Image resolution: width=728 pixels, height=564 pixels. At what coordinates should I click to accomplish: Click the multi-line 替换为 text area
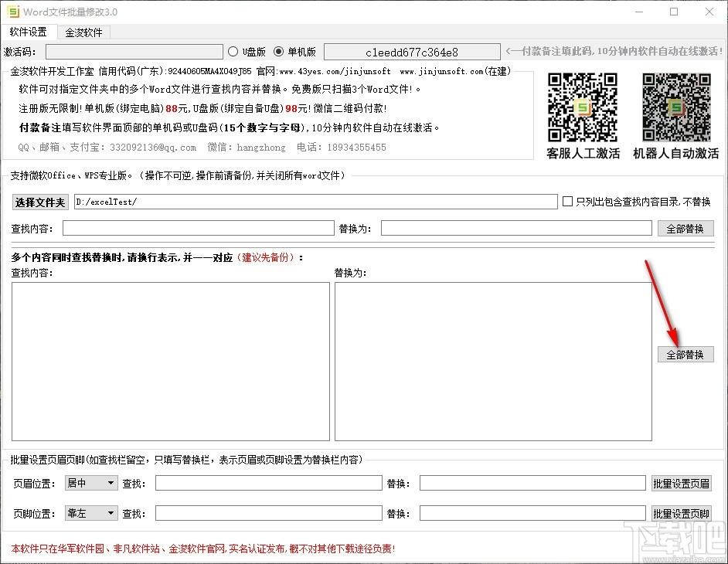pyautogui.click(x=493, y=361)
